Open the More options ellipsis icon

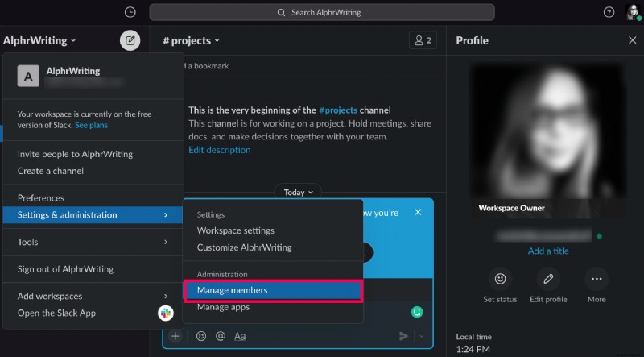coord(597,279)
